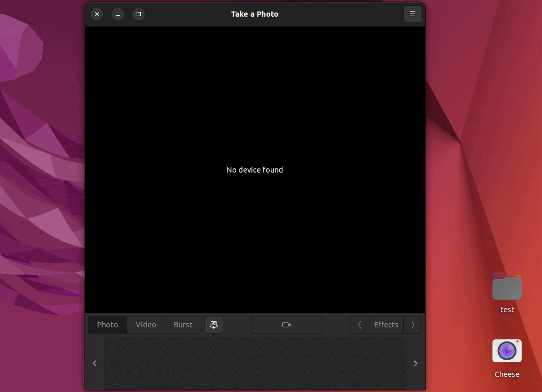Screen dimensions: 542x392
Task: Click the right gallery navigation arrow
Action: click(415, 363)
